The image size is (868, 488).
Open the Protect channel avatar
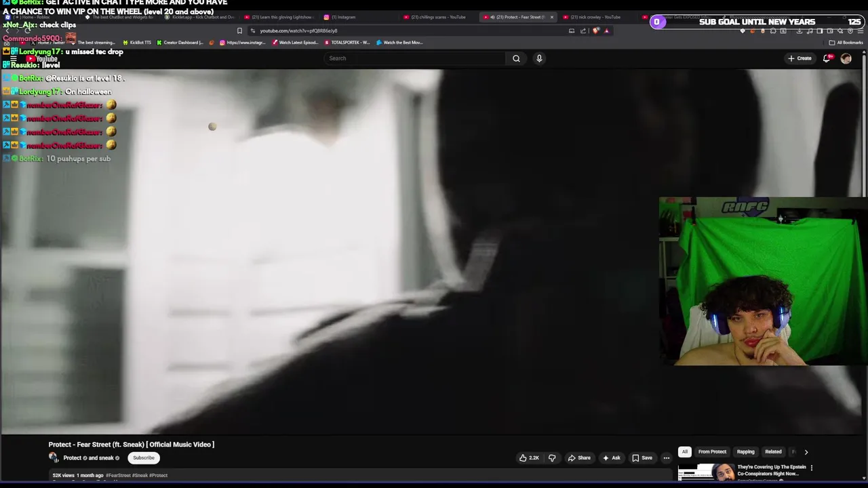click(x=54, y=457)
